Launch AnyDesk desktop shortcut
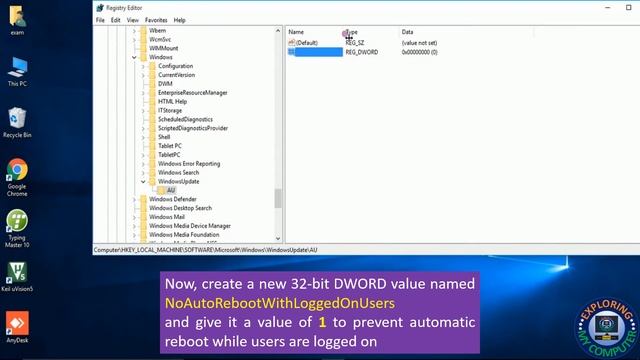 (17, 327)
